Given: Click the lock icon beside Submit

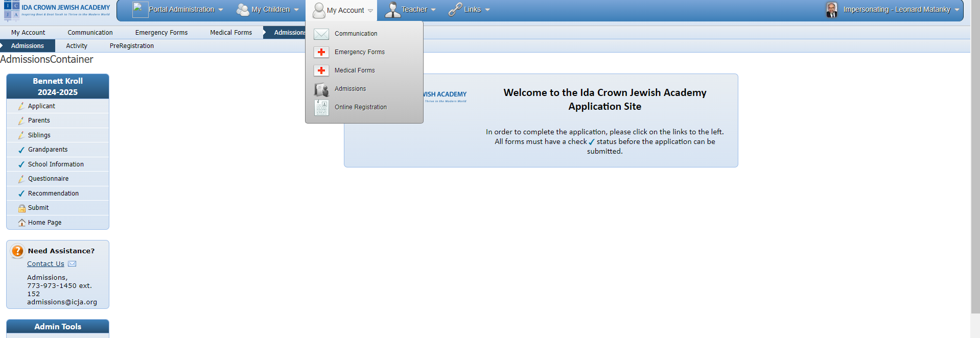Looking at the screenshot, I should pos(21,208).
